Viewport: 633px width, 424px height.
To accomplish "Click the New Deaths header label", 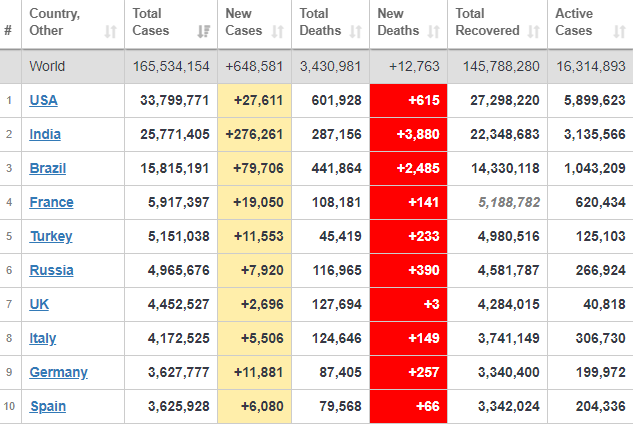I will tap(398, 22).
